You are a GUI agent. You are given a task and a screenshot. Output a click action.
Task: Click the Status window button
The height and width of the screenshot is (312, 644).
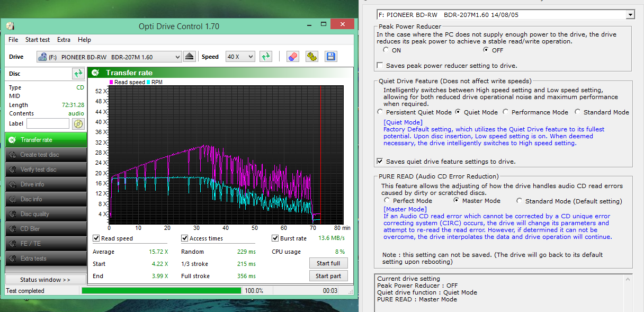tap(46, 280)
